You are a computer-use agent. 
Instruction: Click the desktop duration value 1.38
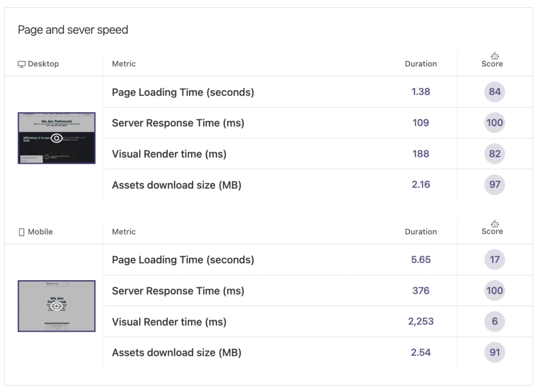(420, 92)
